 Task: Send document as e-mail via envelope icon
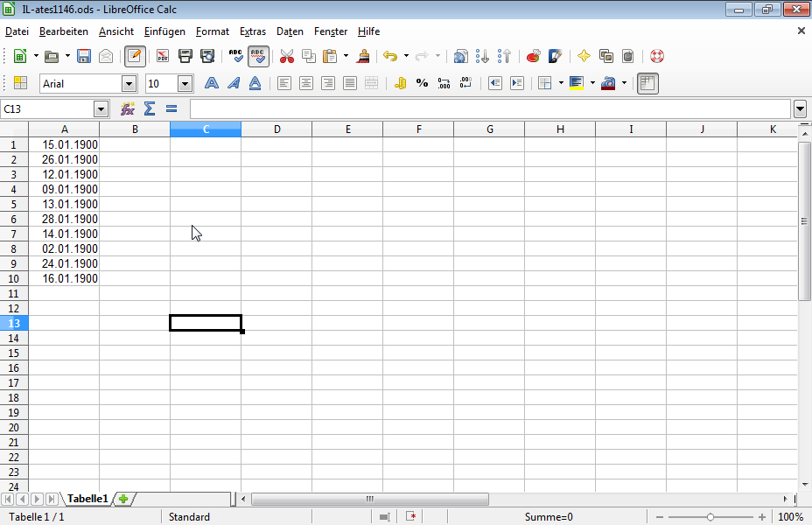point(106,56)
